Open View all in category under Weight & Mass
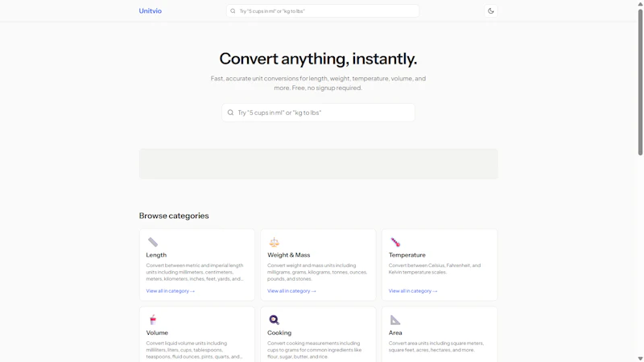The image size is (644, 362). [291, 291]
